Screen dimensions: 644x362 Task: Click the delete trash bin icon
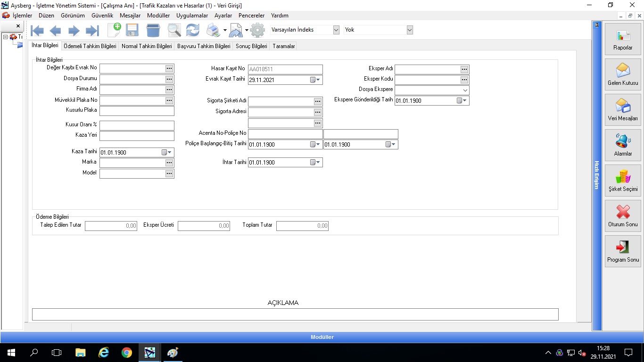point(153,31)
